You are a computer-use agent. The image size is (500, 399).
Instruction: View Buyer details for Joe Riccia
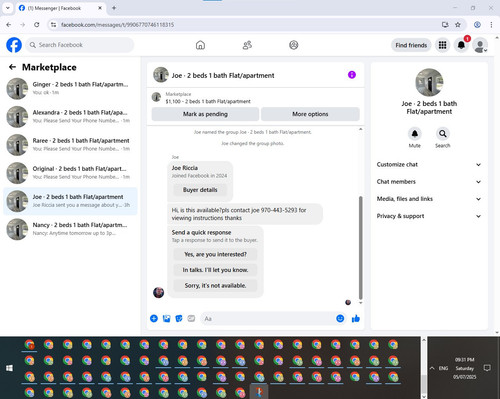200,190
